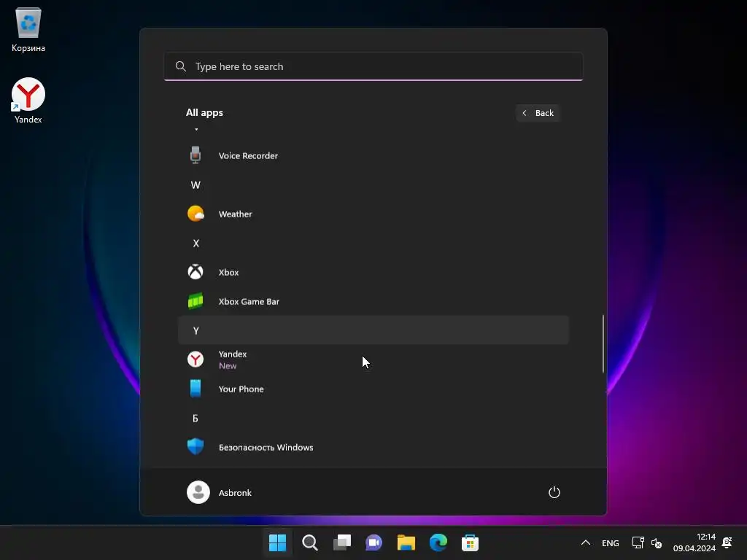The height and width of the screenshot is (560, 747).
Task: Open the Voice Recorder app icon
Action: click(196, 155)
